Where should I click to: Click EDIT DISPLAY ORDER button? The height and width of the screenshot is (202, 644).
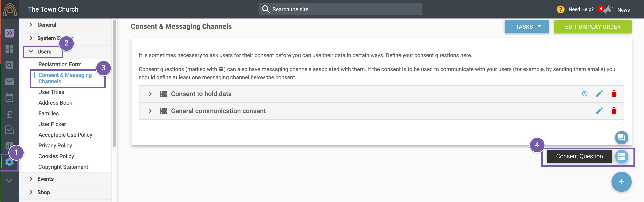(x=592, y=27)
